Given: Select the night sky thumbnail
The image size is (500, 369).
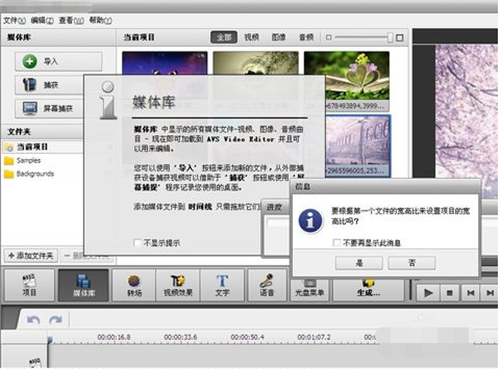Looking at the screenshot, I should [165, 63].
